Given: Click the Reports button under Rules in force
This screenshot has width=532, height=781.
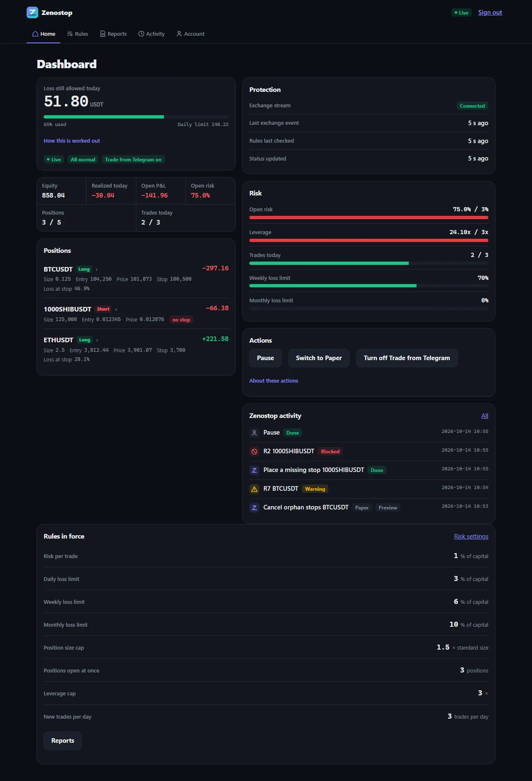Looking at the screenshot, I should point(63,741).
